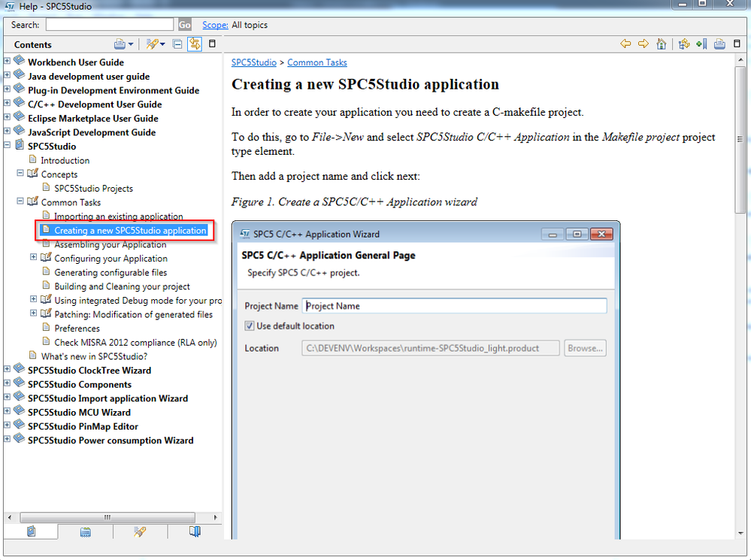The width and height of the screenshot is (751, 560).
Task: Click the Collapse All icon in Contents toolbar
Action: 177,44
